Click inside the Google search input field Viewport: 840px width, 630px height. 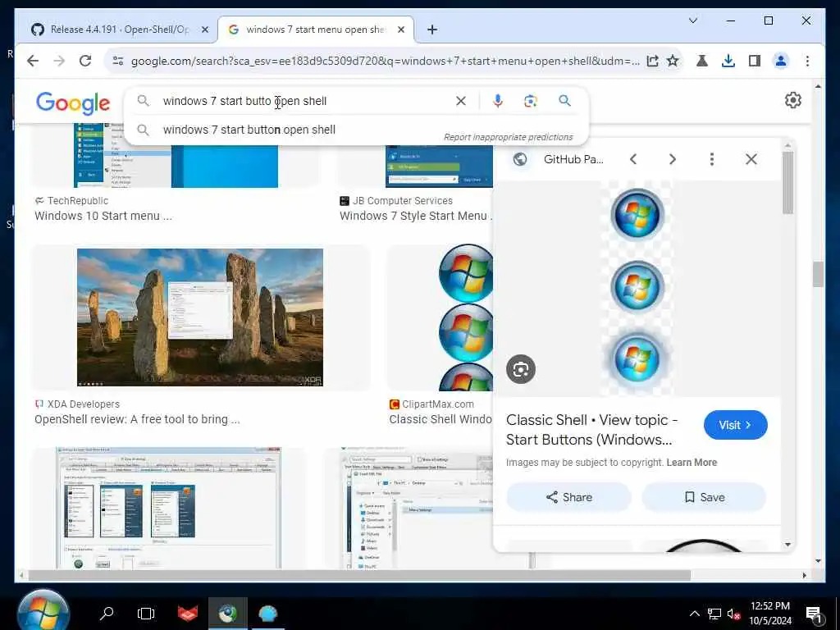(x=300, y=101)
